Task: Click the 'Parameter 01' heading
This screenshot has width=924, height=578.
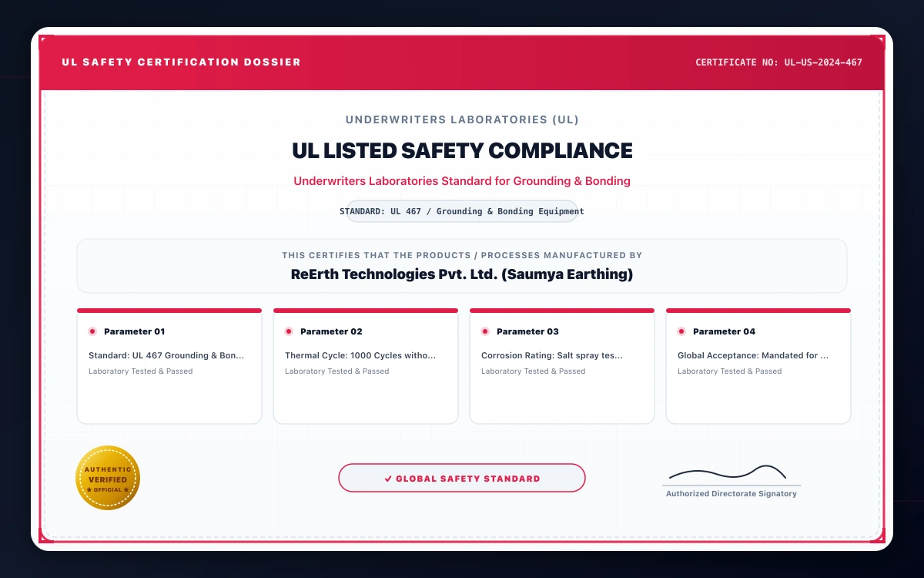Action: pyautogui.click(x=135, y=331)
